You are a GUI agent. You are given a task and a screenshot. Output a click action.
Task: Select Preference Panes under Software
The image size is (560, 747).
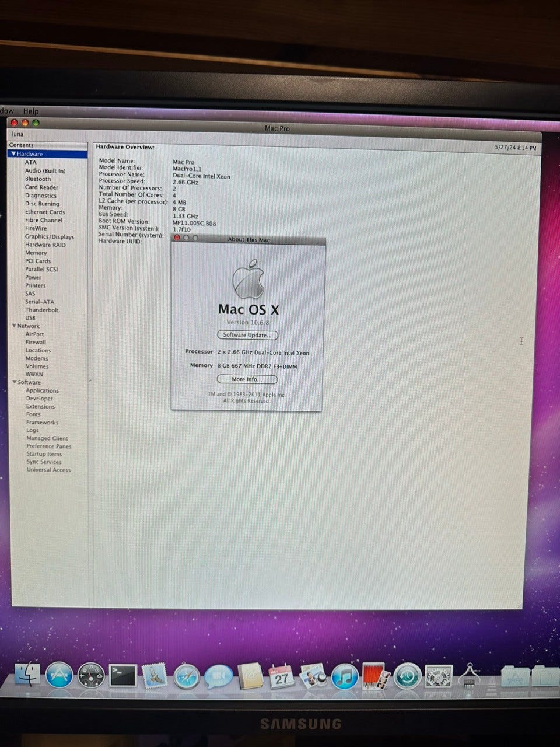[49, 446]
